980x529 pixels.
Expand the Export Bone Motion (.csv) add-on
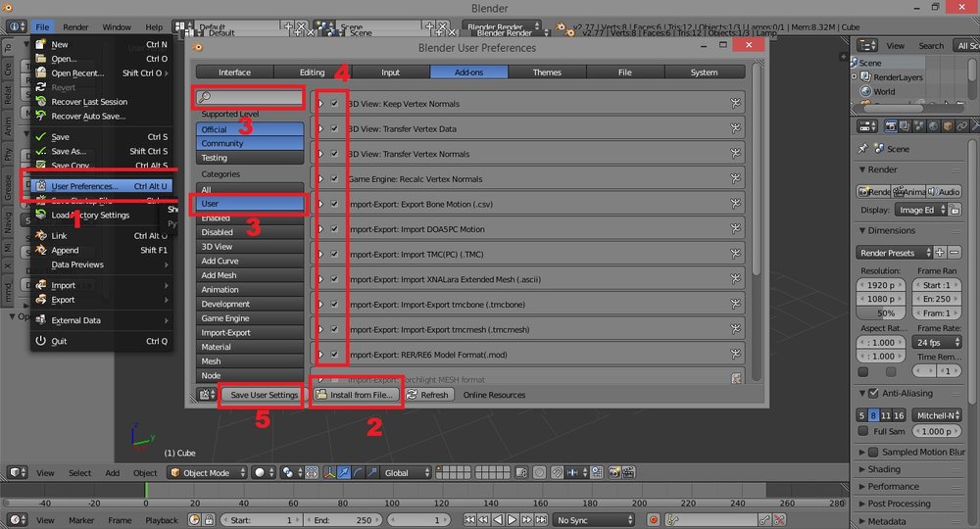pyautogui.click(x=320, y=204)
